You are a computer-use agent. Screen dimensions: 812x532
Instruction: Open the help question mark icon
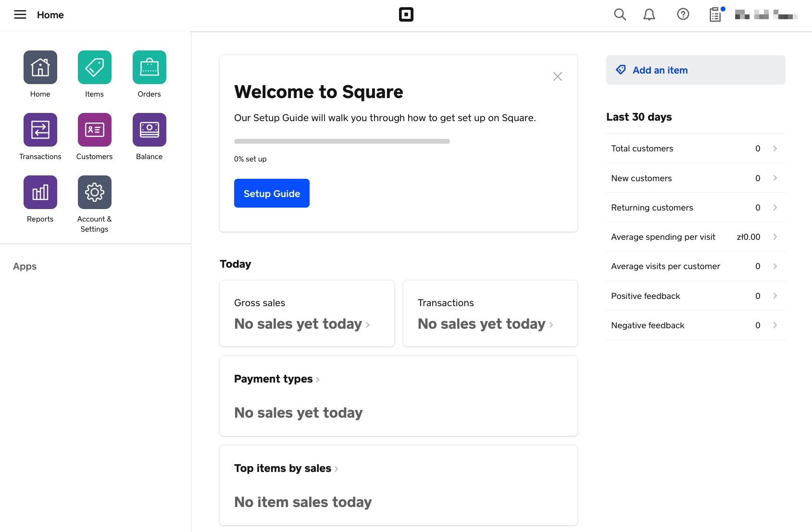[x=683, y=14]
